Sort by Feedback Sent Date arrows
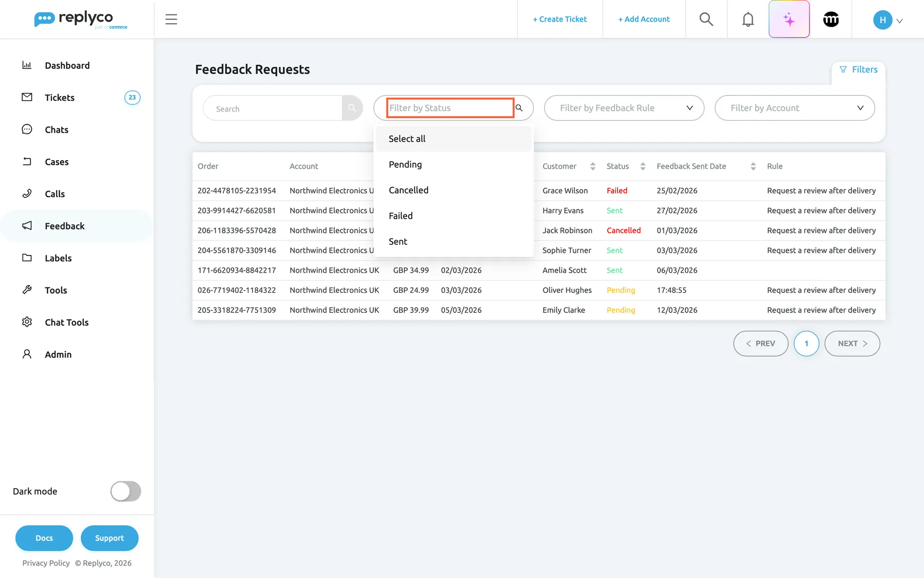The width and height of the screenshot is (924, 578). pyautogui.click(x=753, y=166)
